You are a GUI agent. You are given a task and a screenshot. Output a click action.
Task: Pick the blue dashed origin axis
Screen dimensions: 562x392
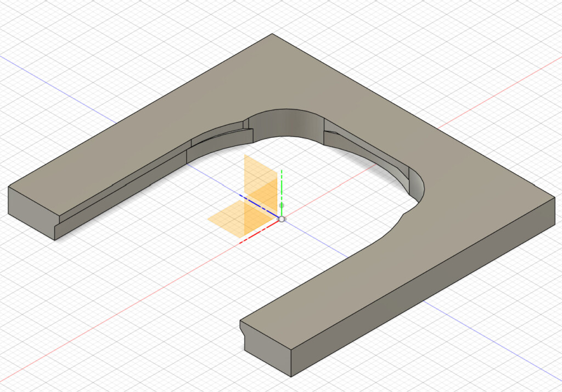(259, 206)
